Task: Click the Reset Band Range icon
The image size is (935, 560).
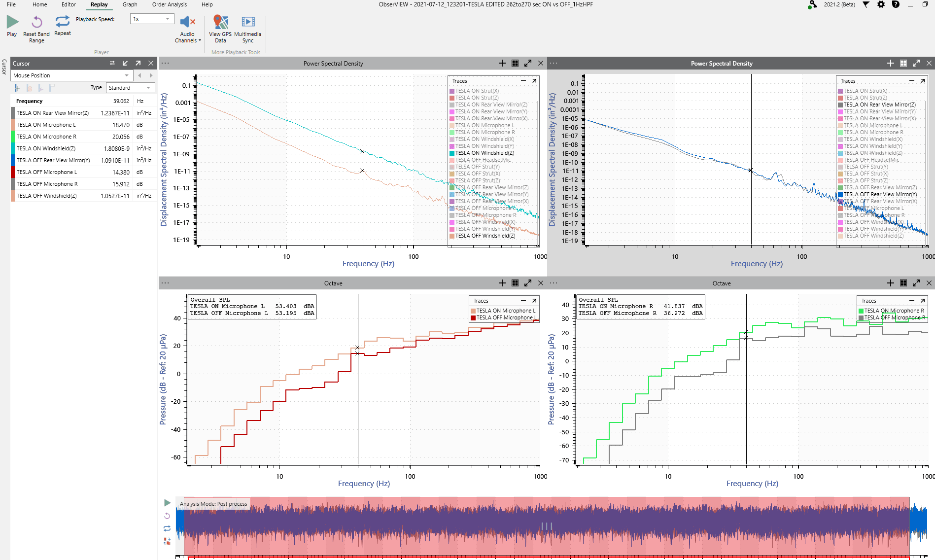Action: tap(36, 22)
